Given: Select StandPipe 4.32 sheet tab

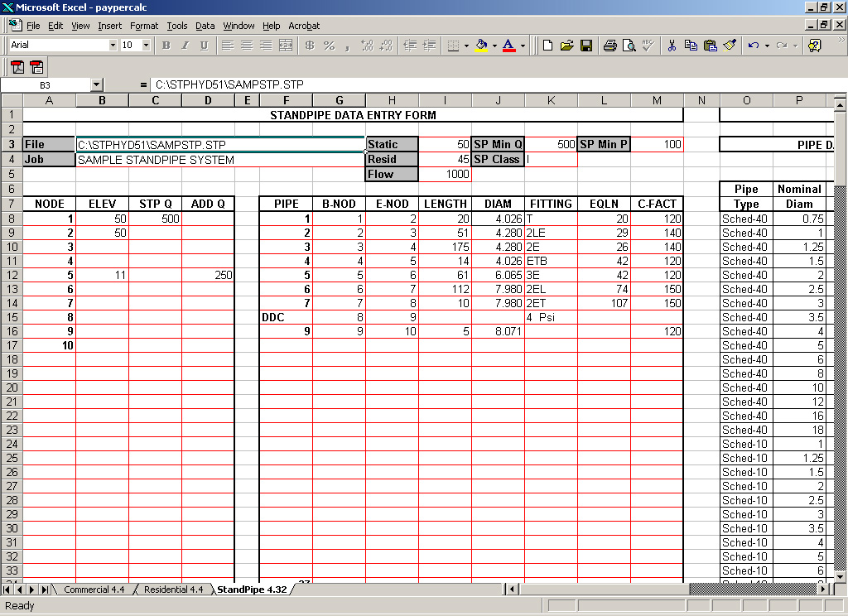Looking at the screenshot, I should click(252, 589).
